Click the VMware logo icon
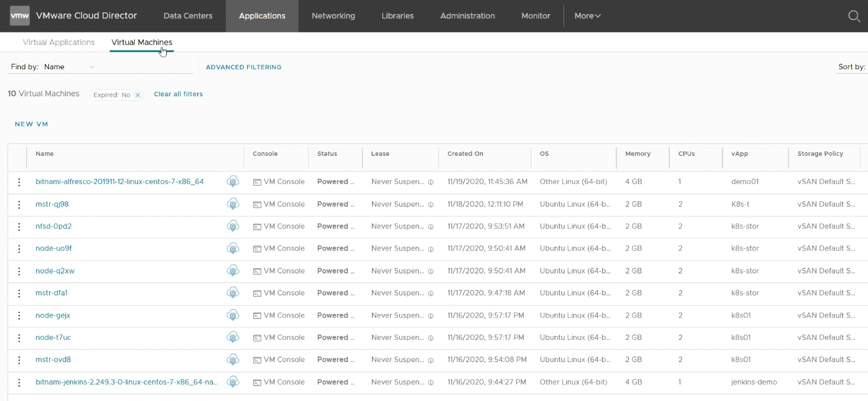Screen dimensions: 868x401 (20, 16)
